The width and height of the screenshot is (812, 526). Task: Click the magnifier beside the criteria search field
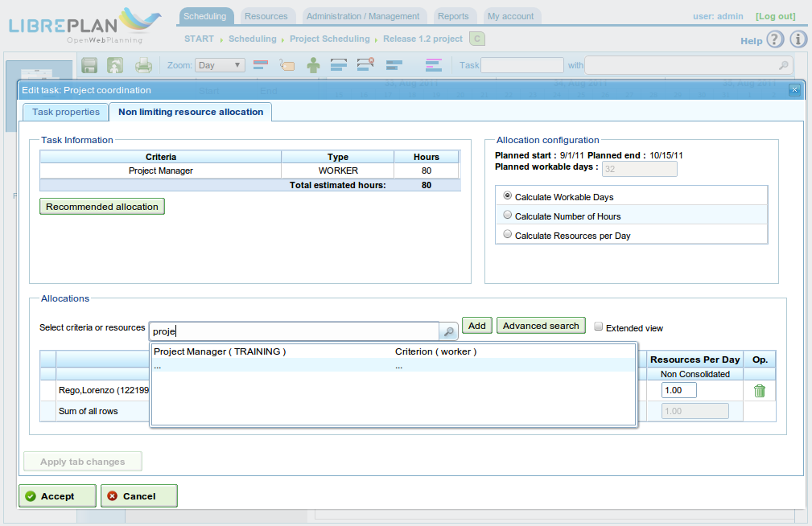pos(448,331)
